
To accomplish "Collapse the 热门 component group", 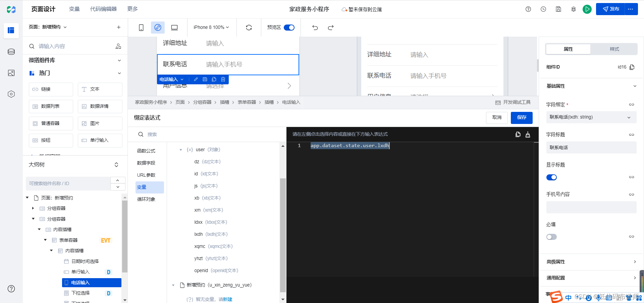I will 119,73.
